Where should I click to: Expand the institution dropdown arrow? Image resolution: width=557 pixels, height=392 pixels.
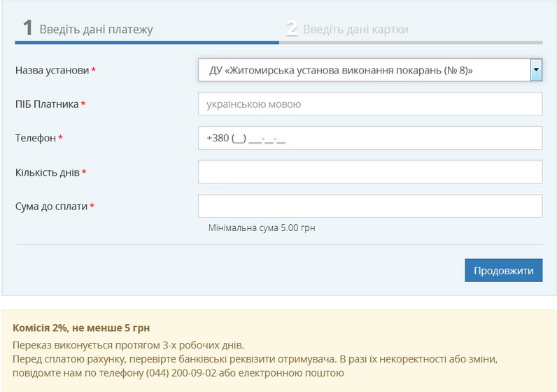536,70
